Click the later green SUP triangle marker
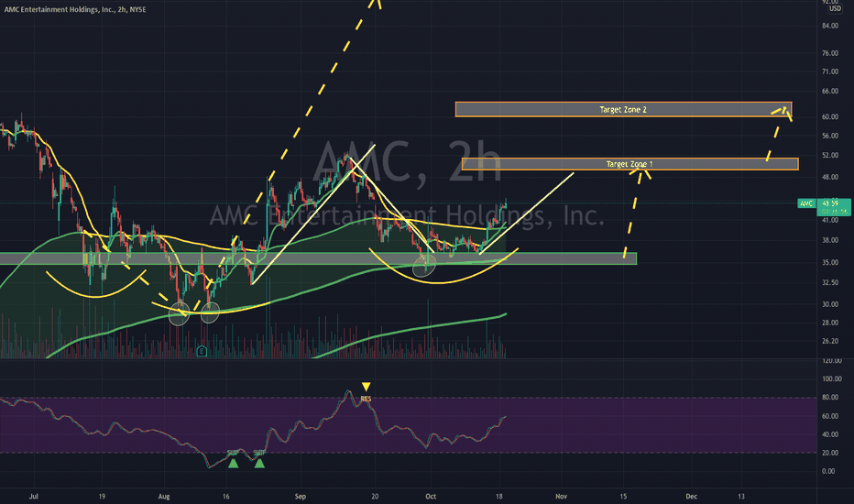 coord(260,463)
